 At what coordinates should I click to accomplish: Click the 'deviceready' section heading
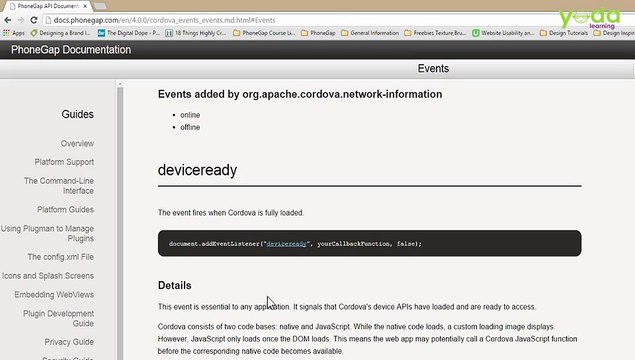click(197, 170)
